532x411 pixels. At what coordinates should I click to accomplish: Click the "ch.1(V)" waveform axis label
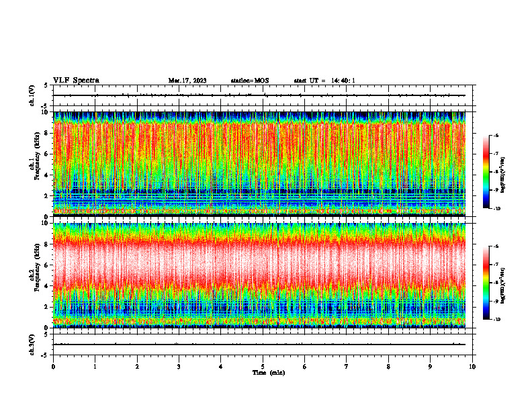click(32, 95)
